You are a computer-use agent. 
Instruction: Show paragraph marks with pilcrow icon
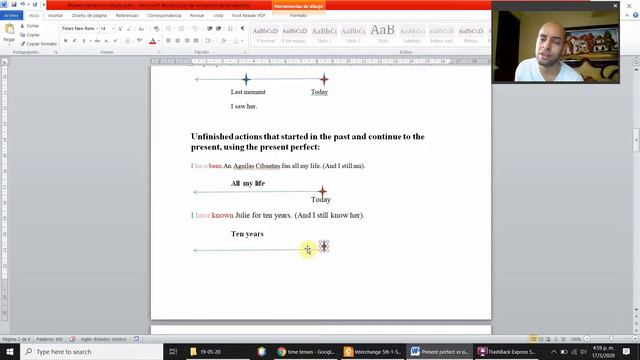tap(242, 29)
